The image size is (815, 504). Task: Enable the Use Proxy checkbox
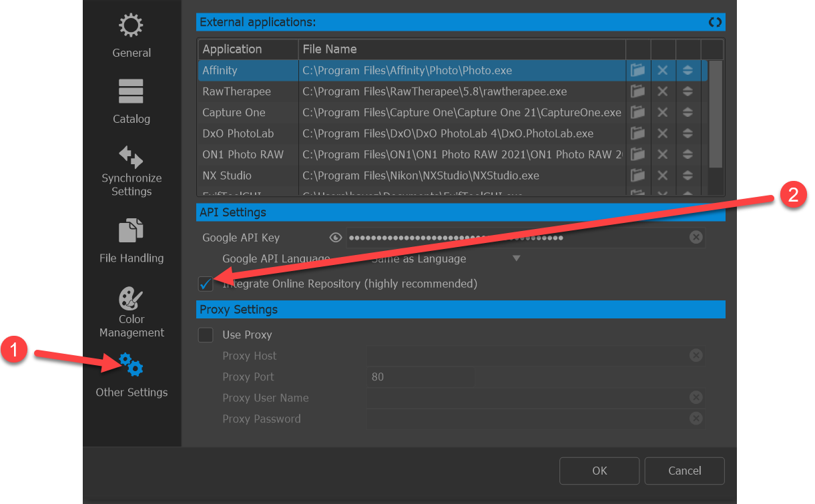206,334
